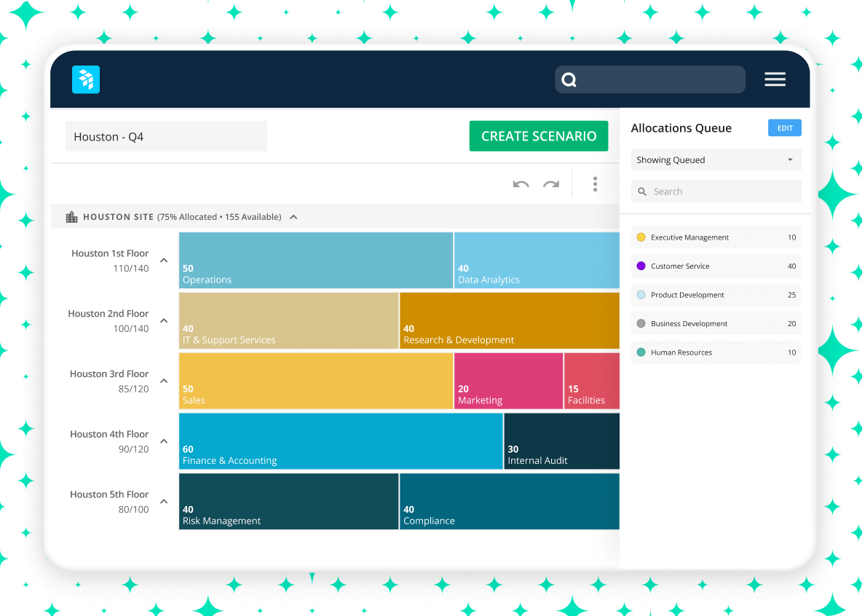Click the Allocations Queue heading
862x616 pixels.
[x=681, y=128]
